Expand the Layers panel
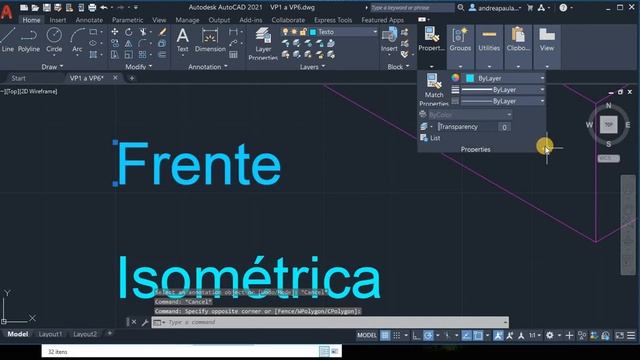Image resolution: width=640 pixels, height=360 pixels. pyautogui.click(x=312, y=67)
